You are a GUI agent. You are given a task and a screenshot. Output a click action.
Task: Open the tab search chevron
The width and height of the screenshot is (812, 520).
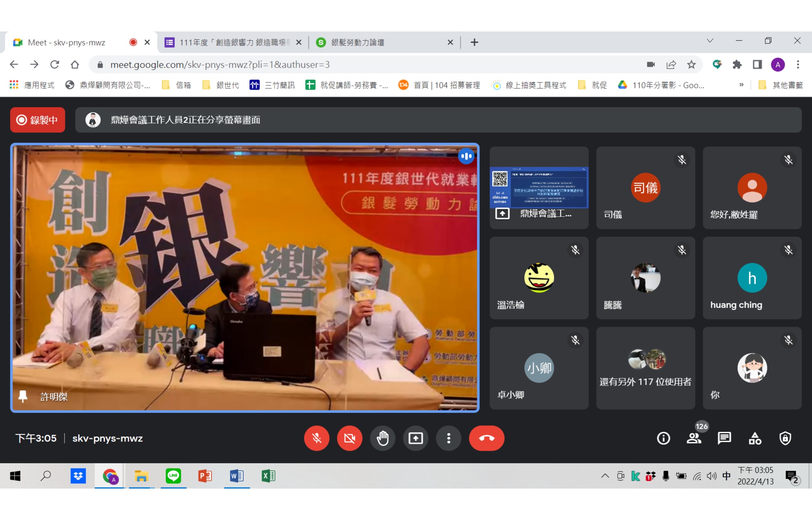710,40
